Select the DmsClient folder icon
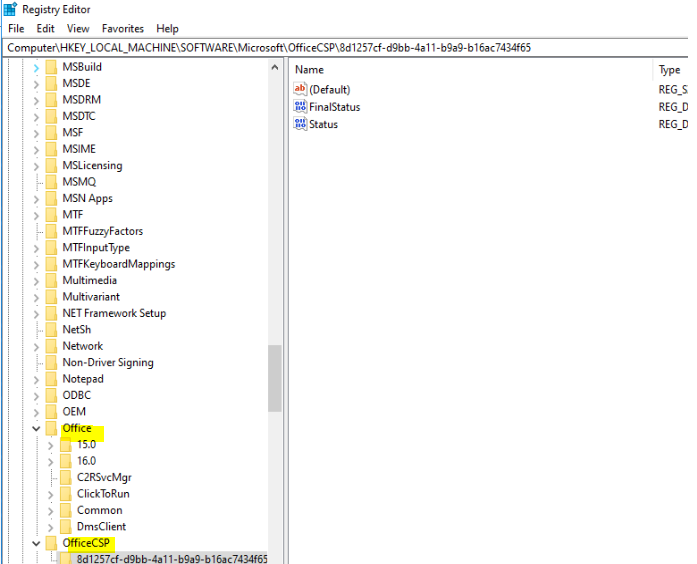Viewport: 697px width, 564px height. [66, 527]
